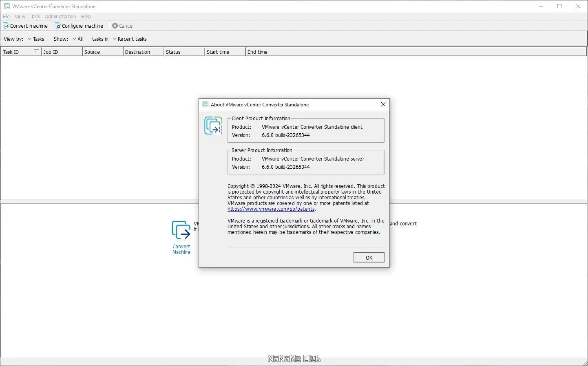Screen dimensions: 588x366
Task: Open the File menu
Action: click(x=6, y=16)
